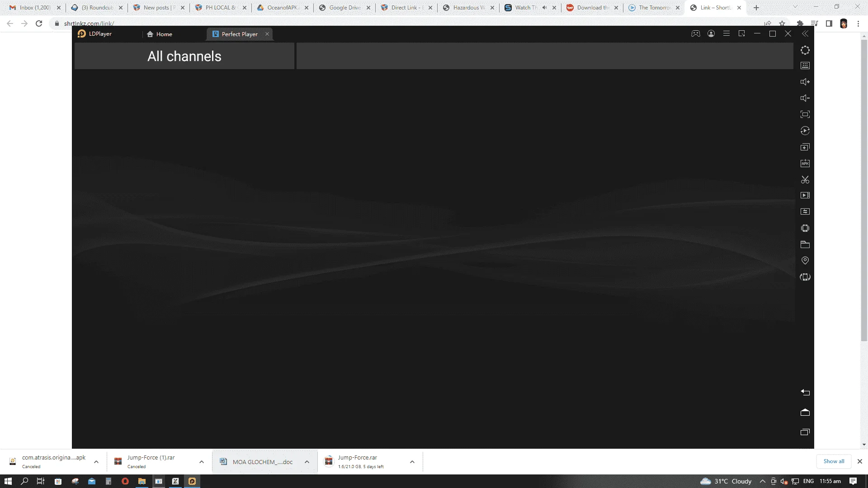Expand MOA GLOCHEM doc download options
868x488 pixels.
point(307,462)
